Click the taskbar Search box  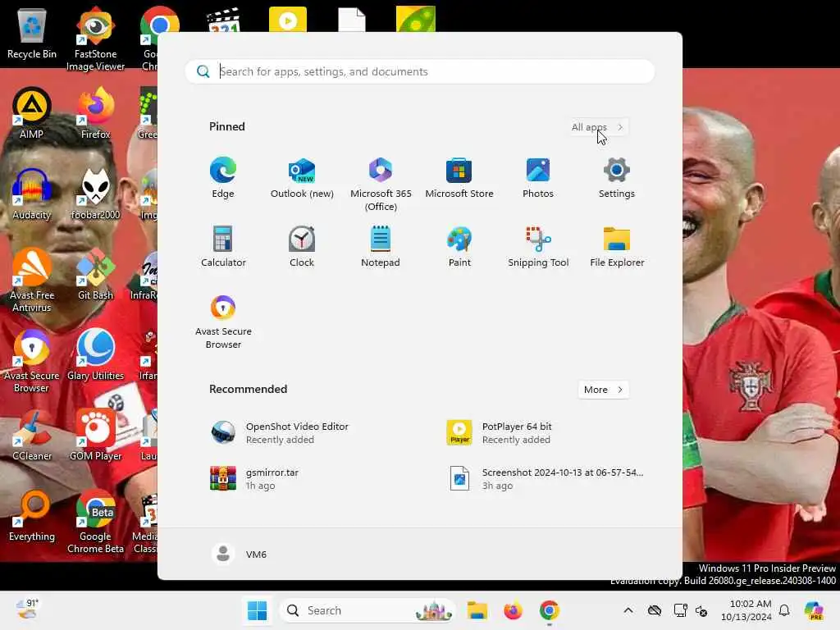tap(368, 610)
